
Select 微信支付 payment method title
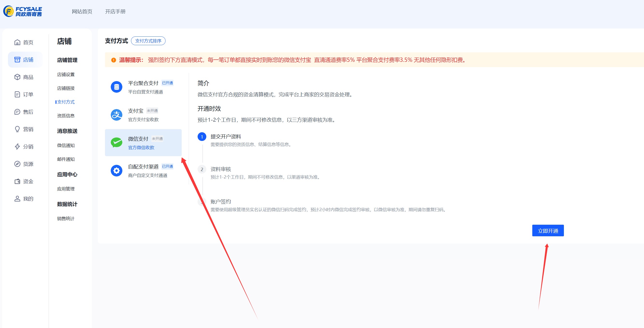[x=138, y=139]
